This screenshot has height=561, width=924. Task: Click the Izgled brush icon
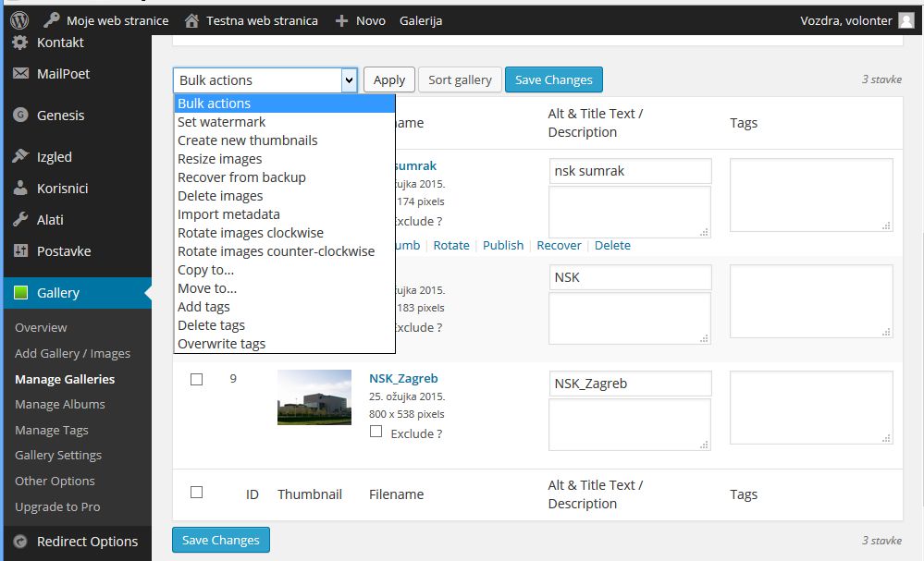(x=20, y=156)
